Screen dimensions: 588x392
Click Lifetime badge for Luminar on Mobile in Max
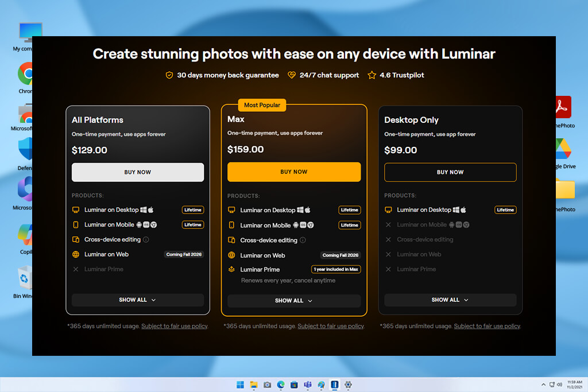pyautogui.click(x=350, y=225)
